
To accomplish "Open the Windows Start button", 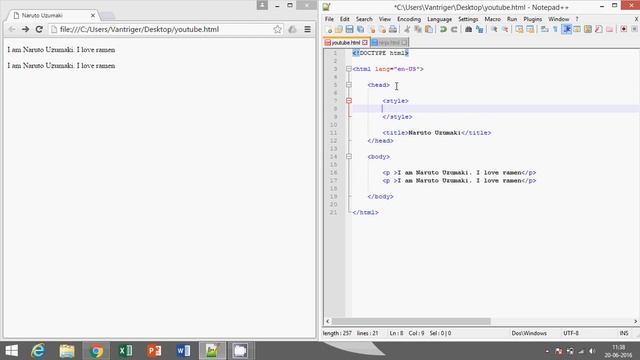I will pos(11,351).
